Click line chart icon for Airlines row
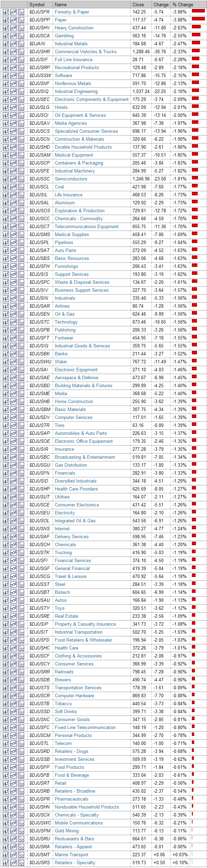207x868 pixels. [13, 306]
